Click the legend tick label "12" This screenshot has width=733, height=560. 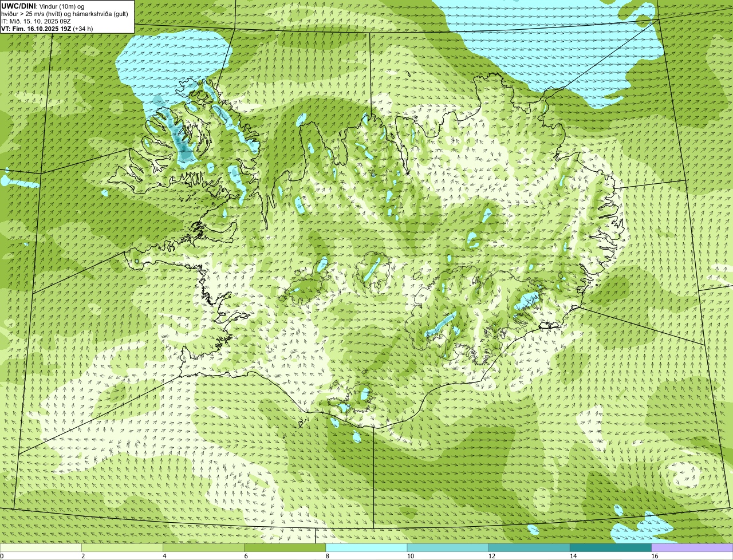pyautogui.click(x=491, y=556)
